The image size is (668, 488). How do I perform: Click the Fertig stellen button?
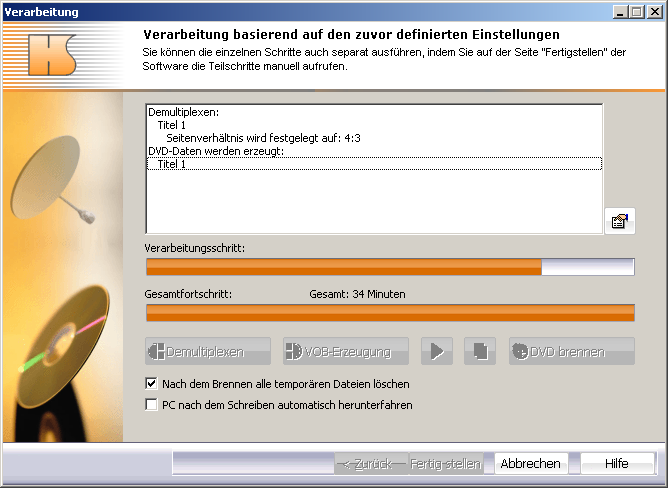point(445,464)
